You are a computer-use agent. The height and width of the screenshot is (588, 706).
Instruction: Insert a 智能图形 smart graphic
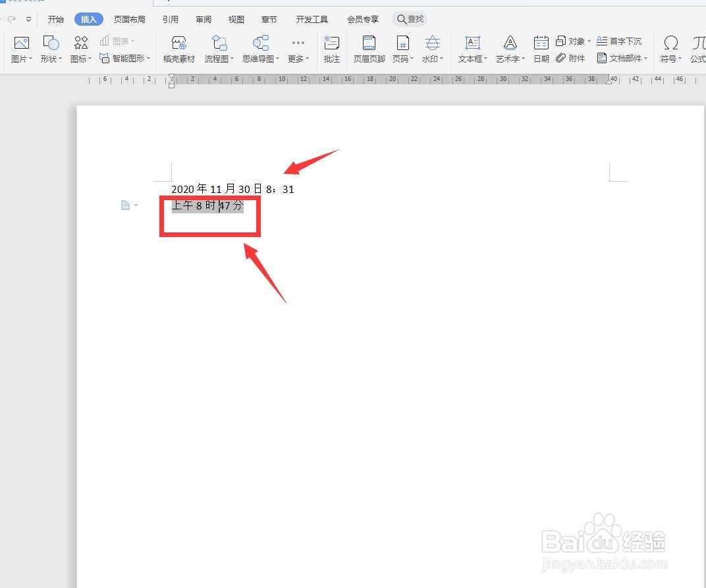pyautogui.click(x=124, y=59)
